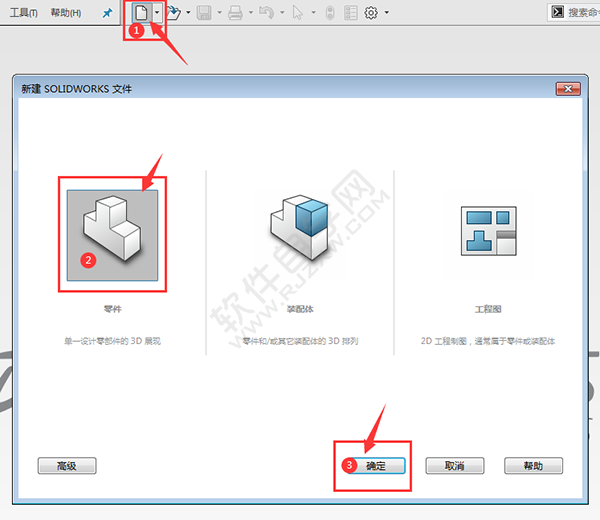Viewport: 600px width, 520px height.
Task: Click the 装配体 label text
Action: (300, 309)
